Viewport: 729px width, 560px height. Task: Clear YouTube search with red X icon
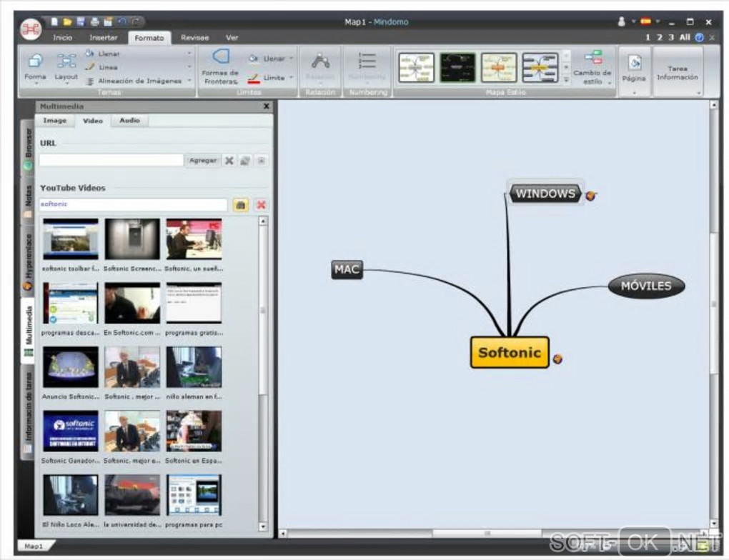point(261,205)
